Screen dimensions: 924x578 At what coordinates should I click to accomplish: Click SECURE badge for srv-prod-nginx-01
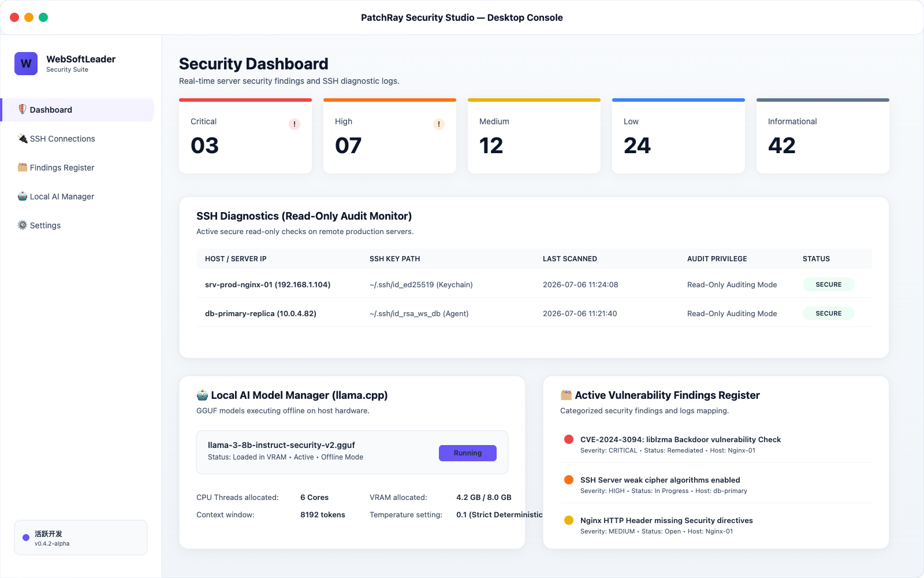[x=829, y=284]
